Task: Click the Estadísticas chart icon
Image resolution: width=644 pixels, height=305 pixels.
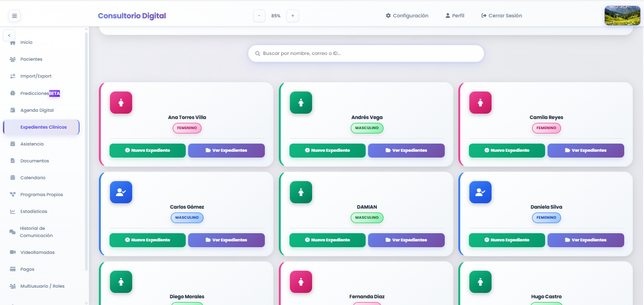Action: [13, 211]
